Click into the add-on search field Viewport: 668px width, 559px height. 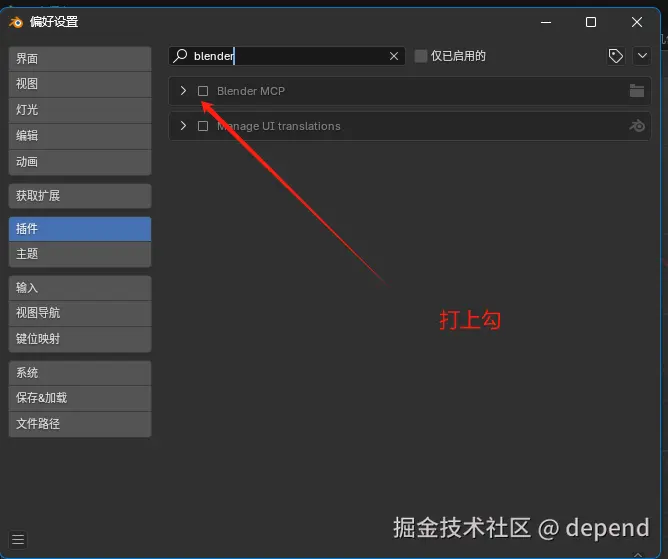click(287, 56)
